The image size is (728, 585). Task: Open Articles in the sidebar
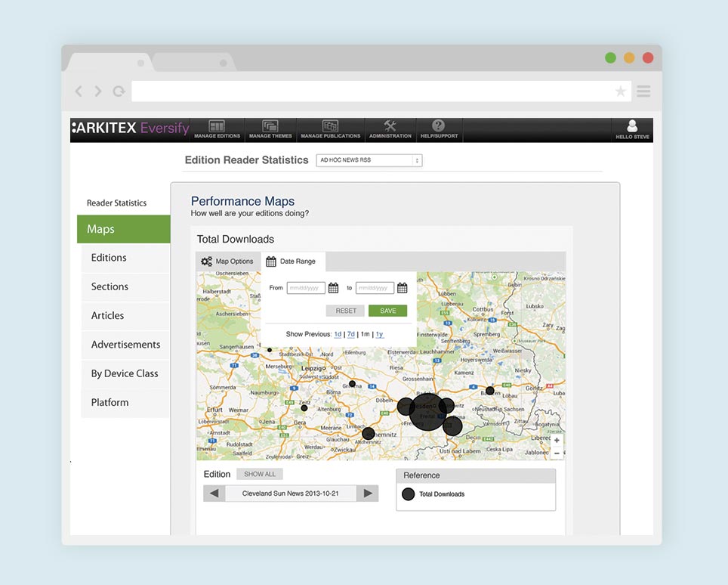[x=125, y=315]
